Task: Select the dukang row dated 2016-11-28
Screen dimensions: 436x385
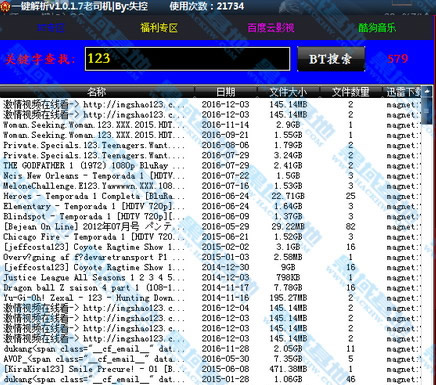Action: (211, 349)
